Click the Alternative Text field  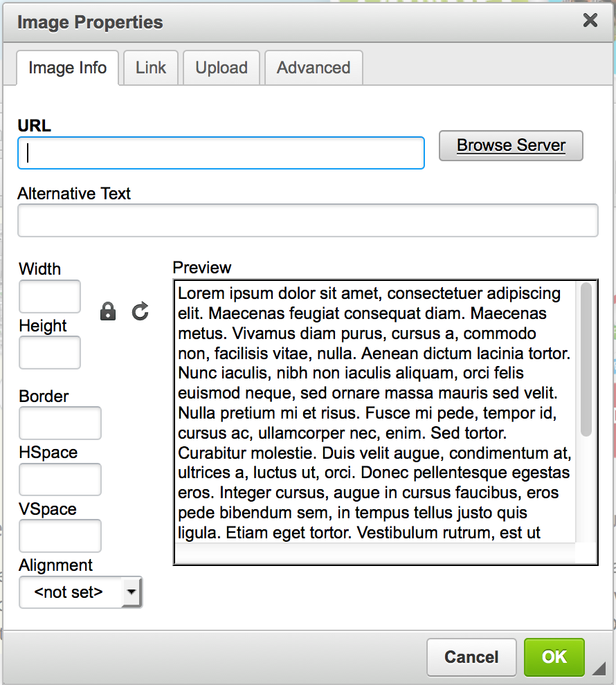tap(308, 221)
